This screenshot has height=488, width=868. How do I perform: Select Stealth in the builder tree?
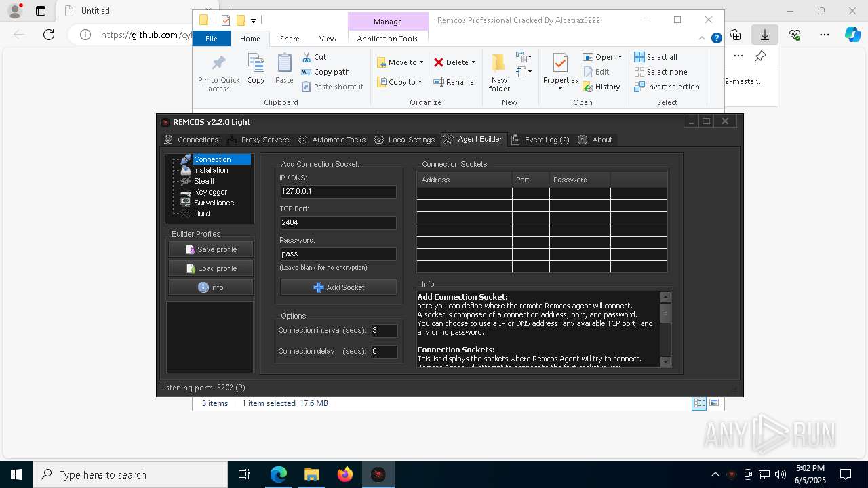(x=205, y=181)
